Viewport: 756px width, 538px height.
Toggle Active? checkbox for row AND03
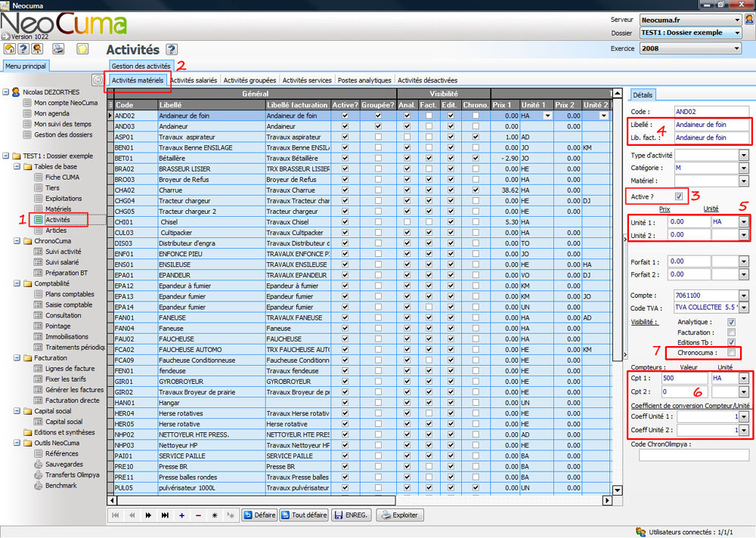[x=345, y=126]
